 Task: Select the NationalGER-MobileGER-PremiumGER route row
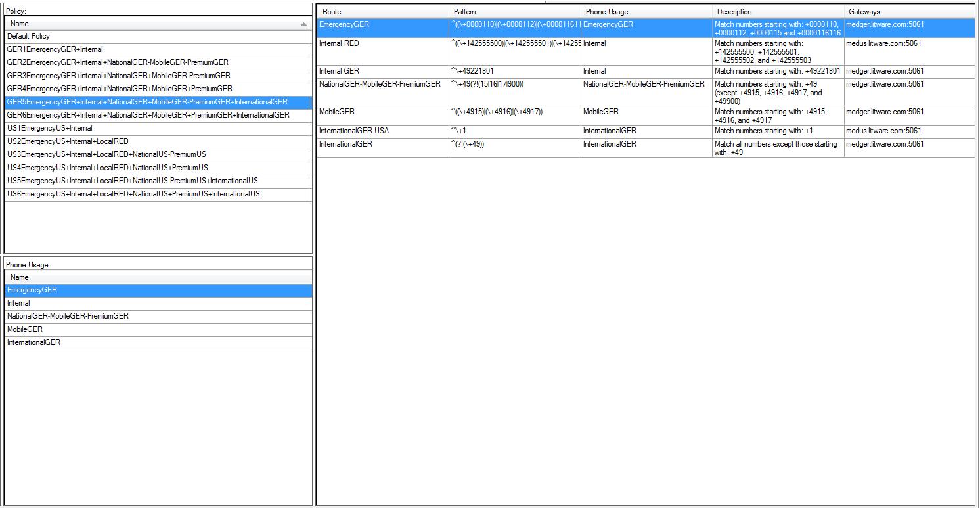(646, 93)
